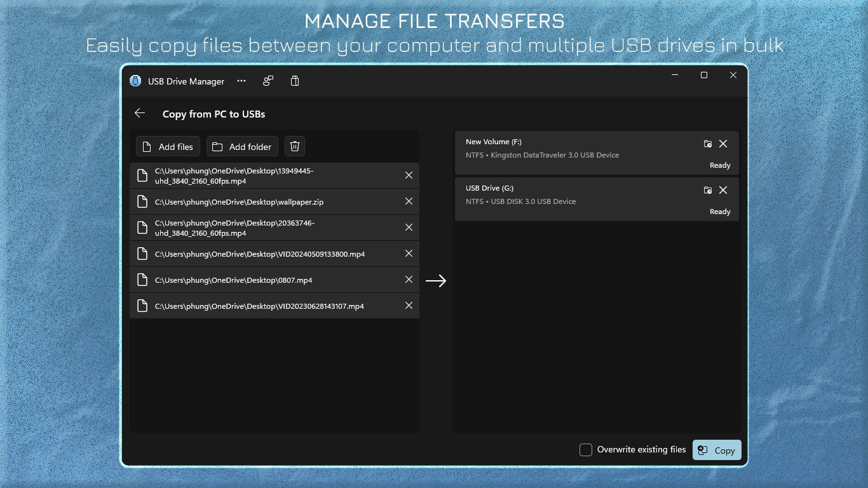Click the USB Drive Manager app logo
The width and height of the screenshot is (868, 488).
135,81
